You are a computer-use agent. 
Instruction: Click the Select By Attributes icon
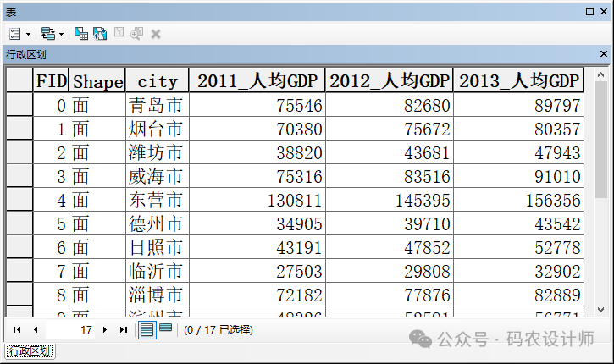click(x=81, y=34)
